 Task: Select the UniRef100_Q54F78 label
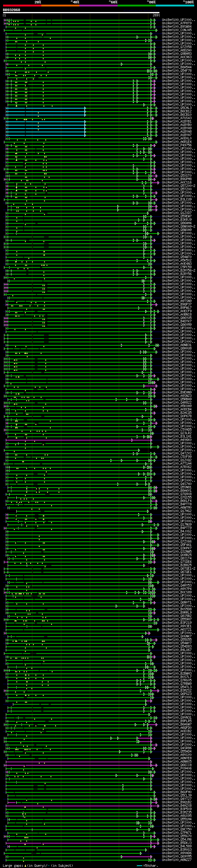pos(177,71)
